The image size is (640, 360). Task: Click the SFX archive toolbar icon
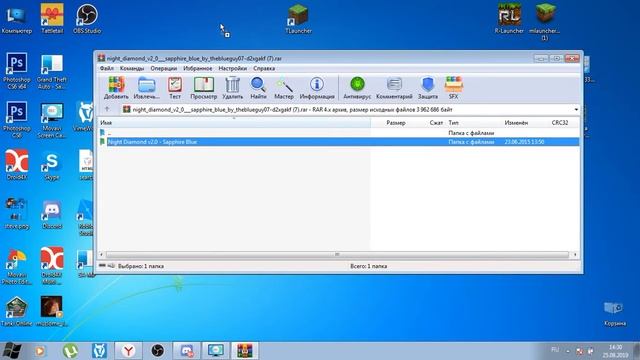[453, 88]
